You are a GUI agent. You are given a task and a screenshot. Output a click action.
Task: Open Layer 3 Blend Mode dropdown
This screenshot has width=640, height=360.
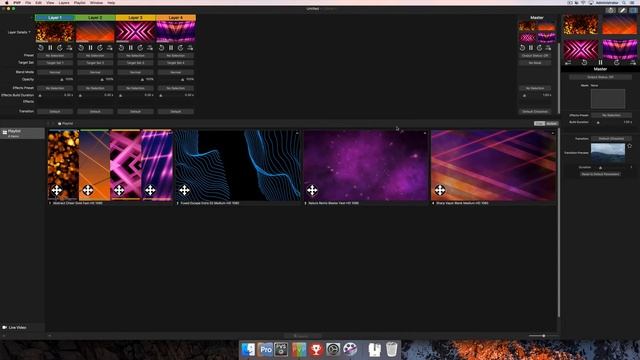click(135, 72)
